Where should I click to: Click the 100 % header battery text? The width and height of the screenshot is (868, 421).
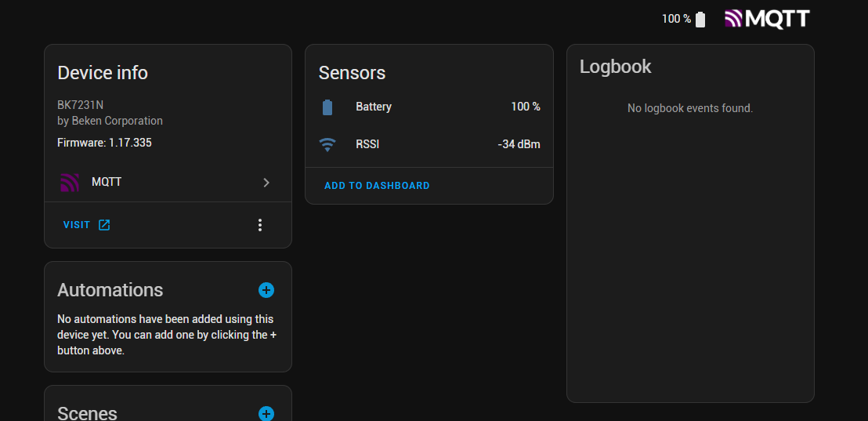pyautogui.click(x=677, y=20)
